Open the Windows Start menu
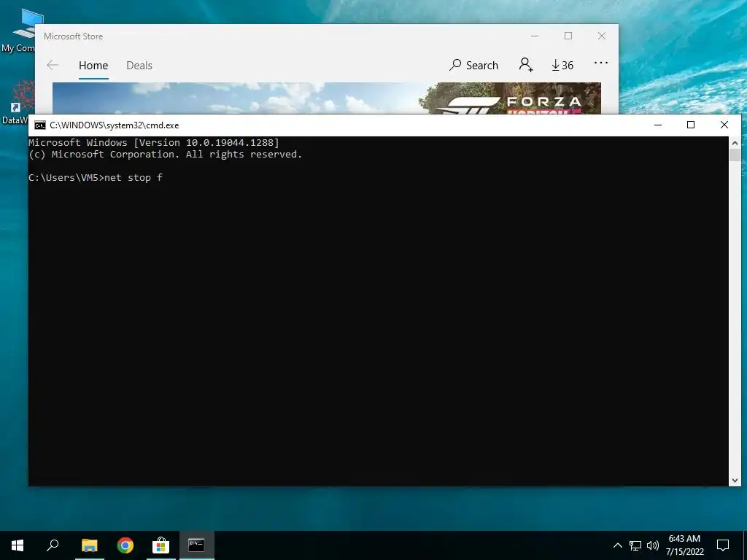The width and height of the screenshot is (747, 560). click(x=18, y=545)
